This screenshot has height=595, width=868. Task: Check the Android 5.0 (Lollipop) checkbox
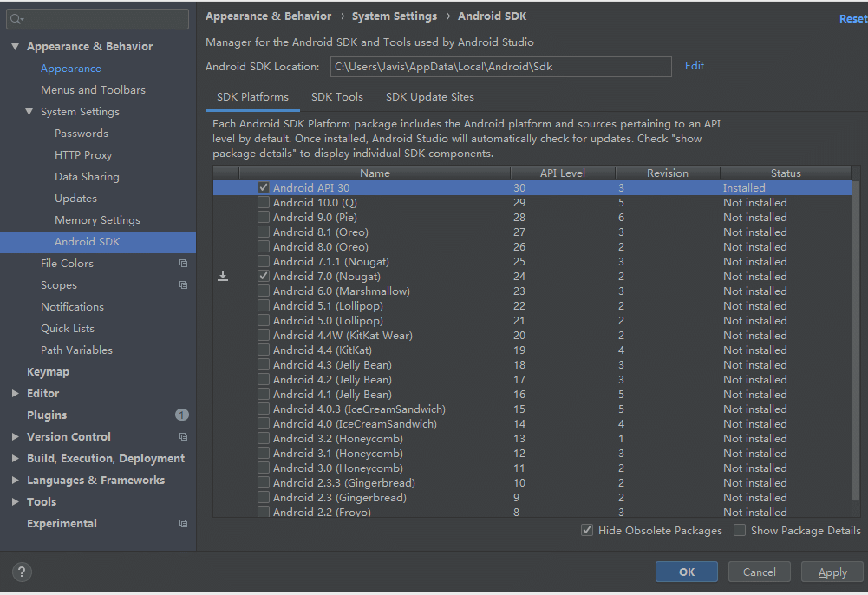(x=264, y=320)
